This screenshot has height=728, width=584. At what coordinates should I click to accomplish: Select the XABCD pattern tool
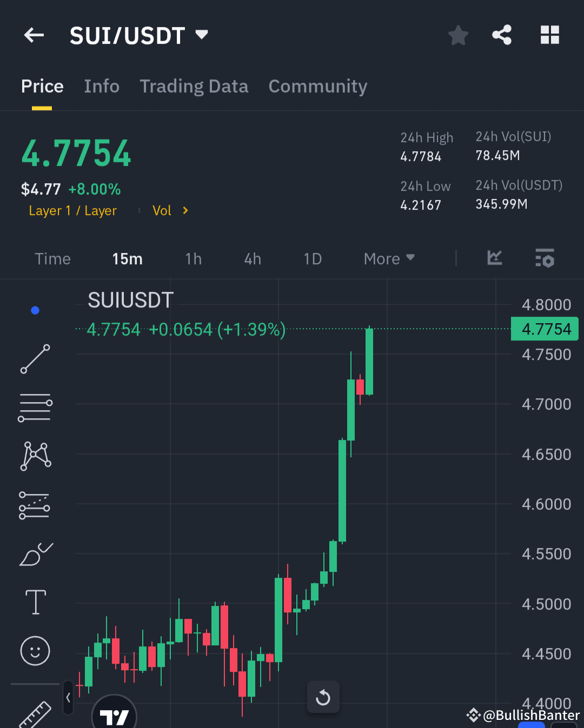tap(35, 456)
